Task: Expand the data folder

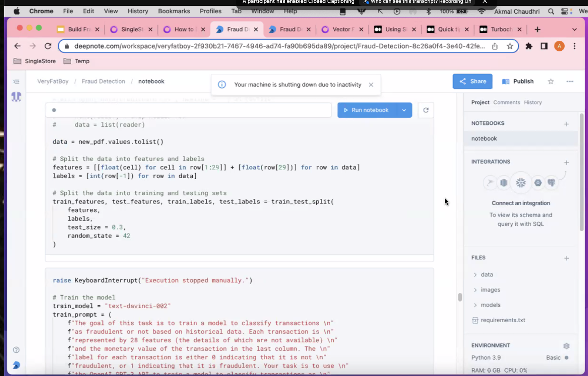Action: (x=475, y=275)
